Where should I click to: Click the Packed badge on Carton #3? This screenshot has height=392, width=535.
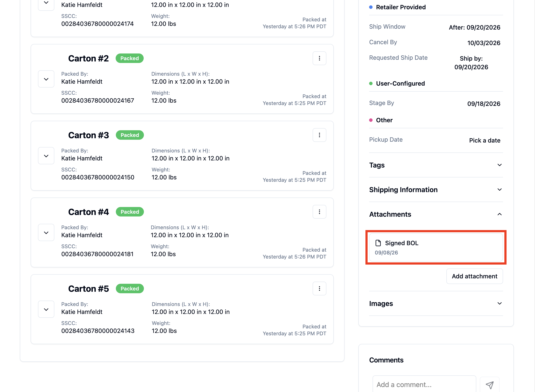coord(130,135)
